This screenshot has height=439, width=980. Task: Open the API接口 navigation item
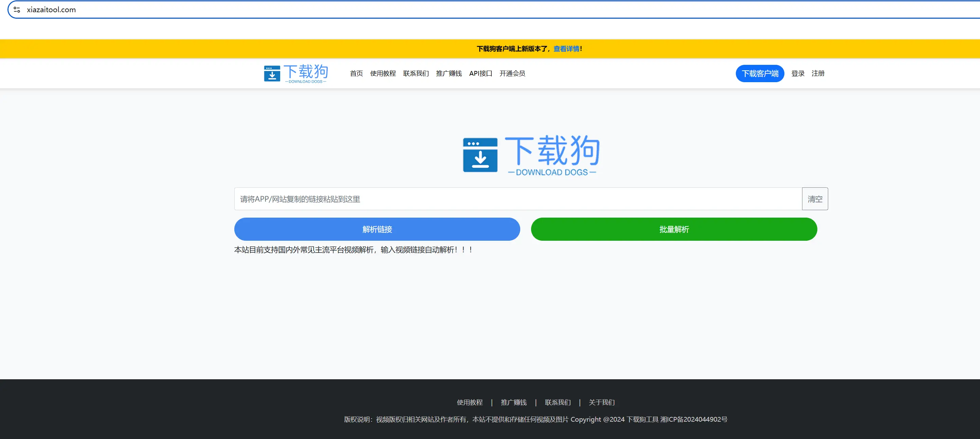pos(480,73)
